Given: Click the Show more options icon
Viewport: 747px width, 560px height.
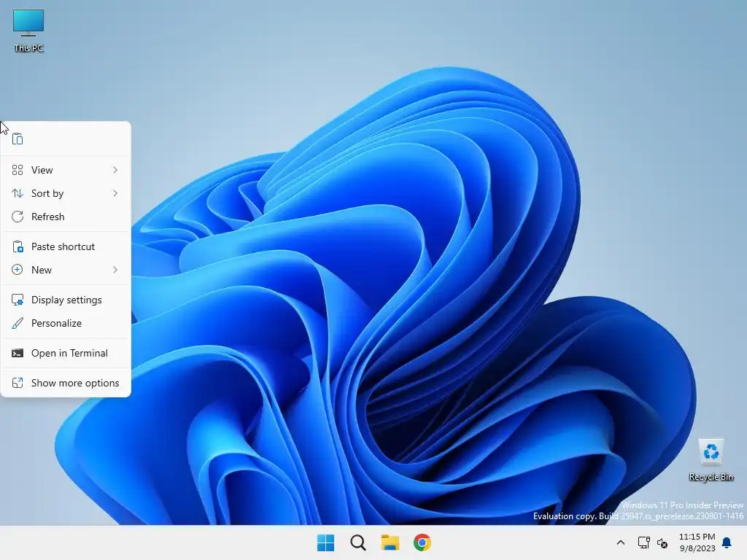Looking at the screenshot, I should click(x=18, y=384).
